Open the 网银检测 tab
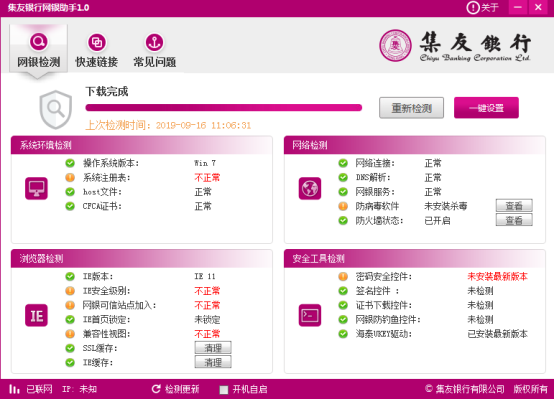The image size is (554, 400). click(x=39, y=50)
